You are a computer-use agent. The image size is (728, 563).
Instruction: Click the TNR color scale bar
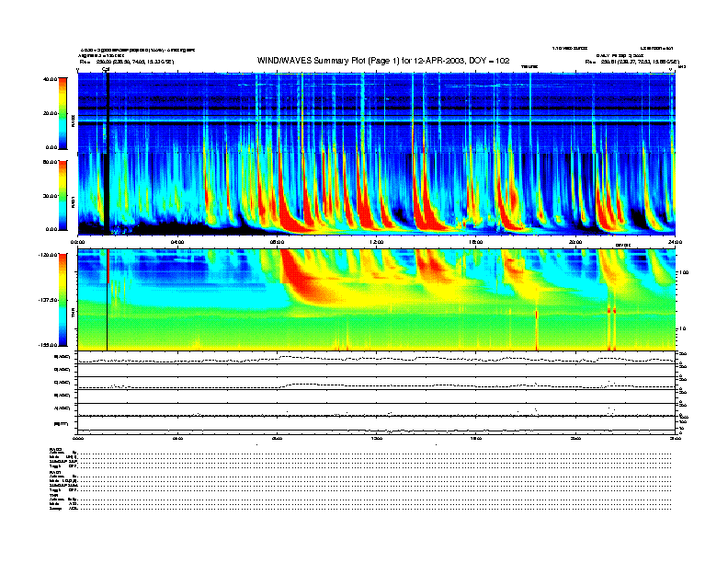tap(63, 300)
